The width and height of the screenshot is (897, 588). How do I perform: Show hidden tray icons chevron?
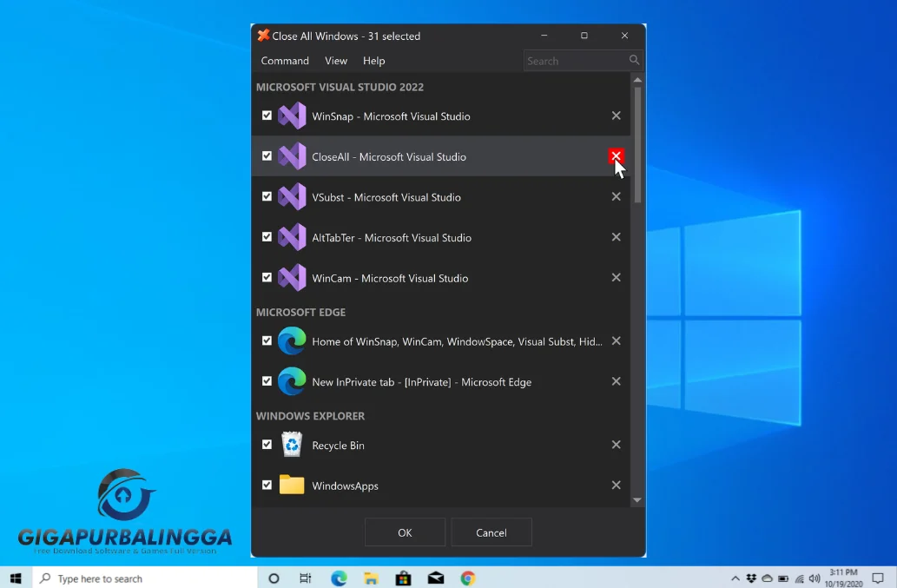[735, 578]
